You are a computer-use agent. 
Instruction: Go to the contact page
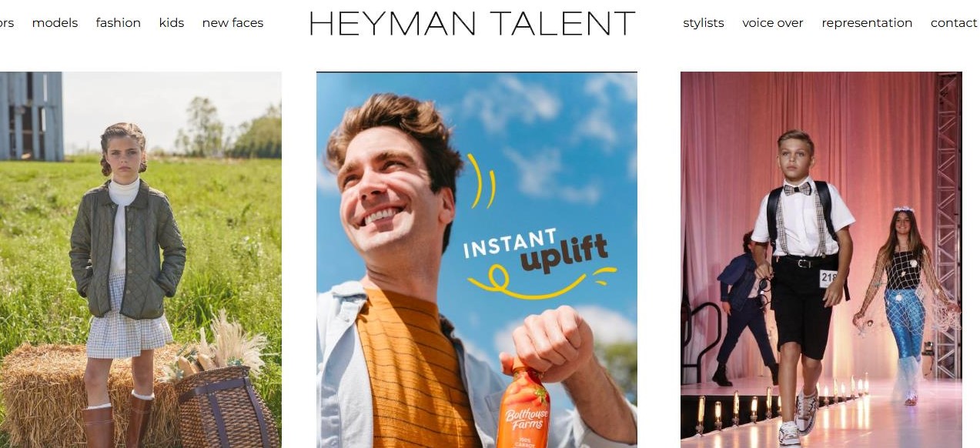954,23
